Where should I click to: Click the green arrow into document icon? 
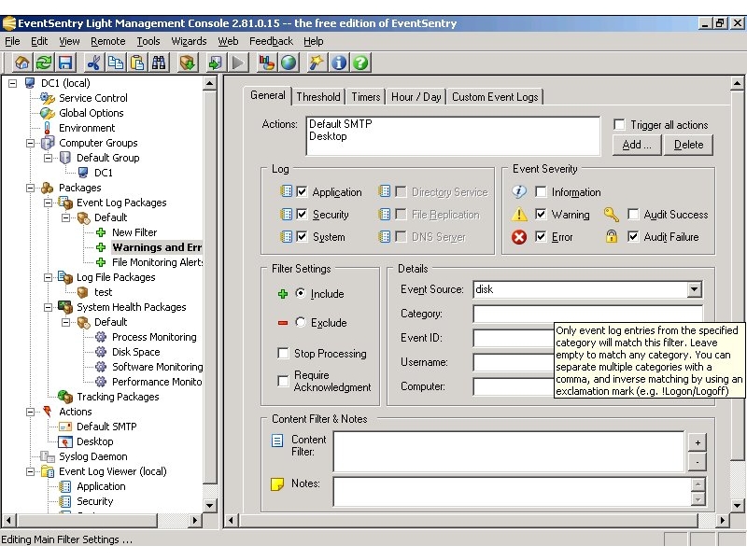click(216, 63)
